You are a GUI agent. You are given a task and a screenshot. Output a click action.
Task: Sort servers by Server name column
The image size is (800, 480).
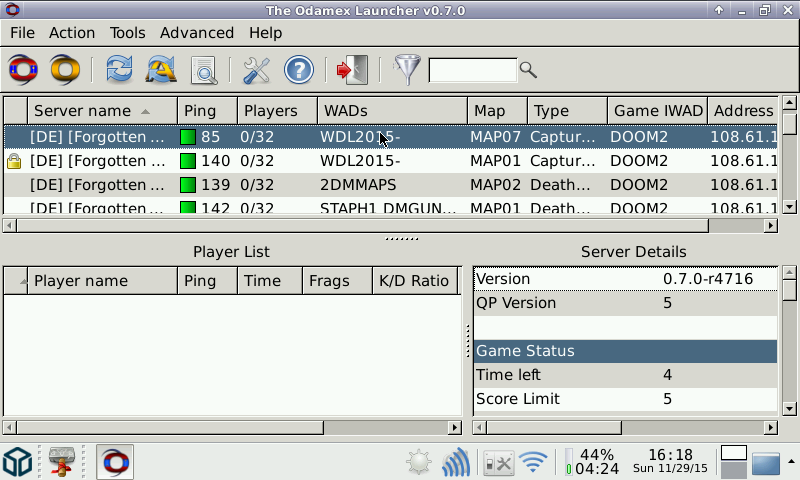(103, 111)
